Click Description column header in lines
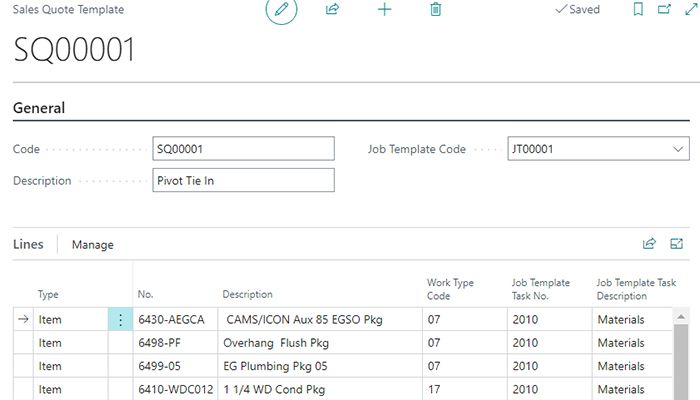The image size is (700, 400). click(x=247, y=294)
